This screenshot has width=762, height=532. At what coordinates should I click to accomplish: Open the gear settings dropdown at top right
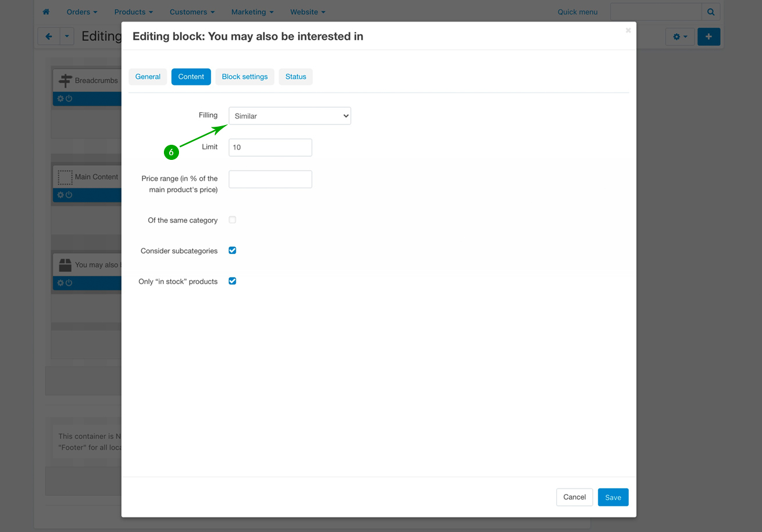[x=679, y=37]
